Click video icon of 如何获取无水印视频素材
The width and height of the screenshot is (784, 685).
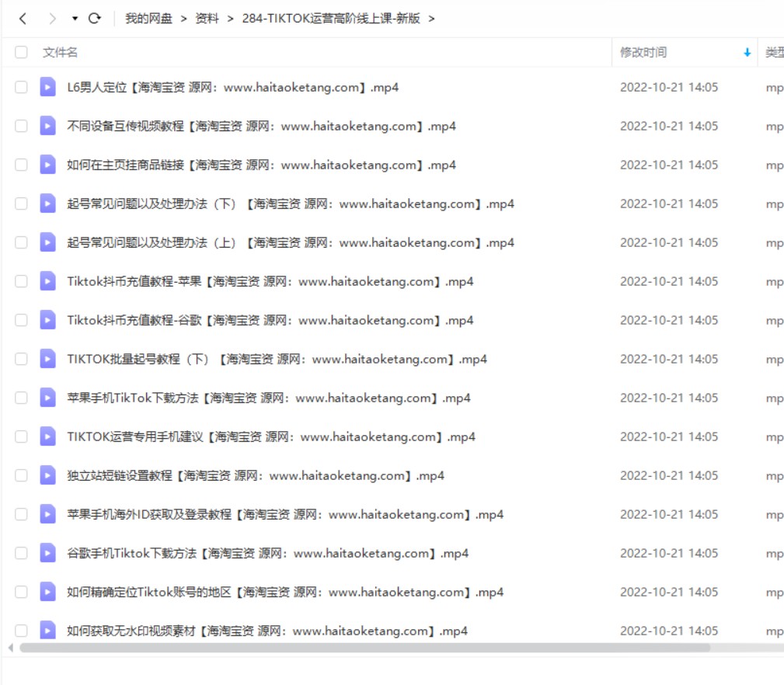(47, 631)
